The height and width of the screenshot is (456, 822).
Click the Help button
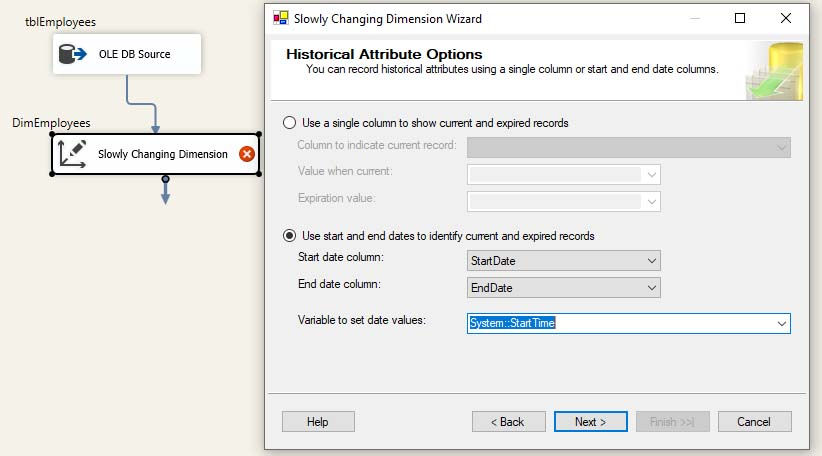pyautogui.click(x=318, y=421)
